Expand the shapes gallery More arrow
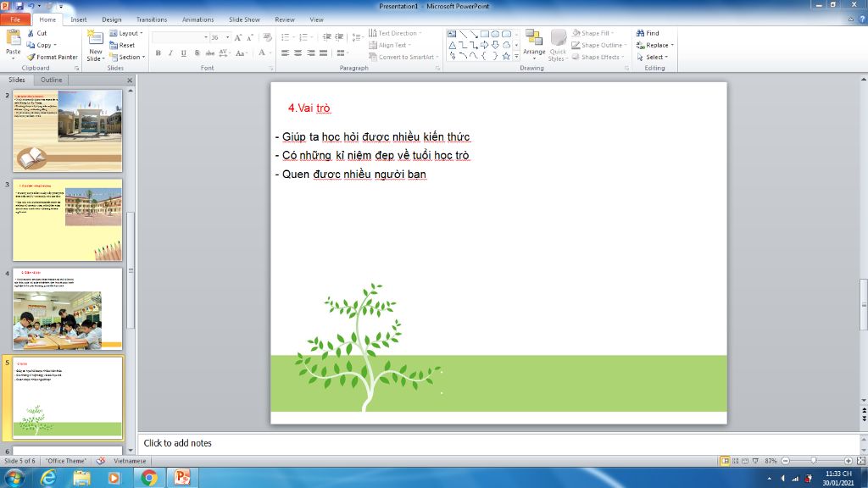The width and height of the screenshot is (868, 488). pyautogui.click(x=516, y=56)
